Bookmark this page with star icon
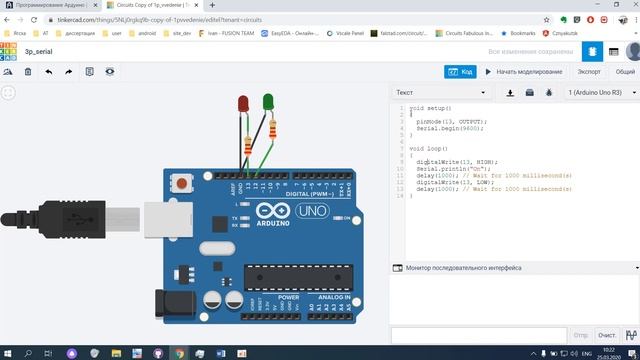 point(546,20)
